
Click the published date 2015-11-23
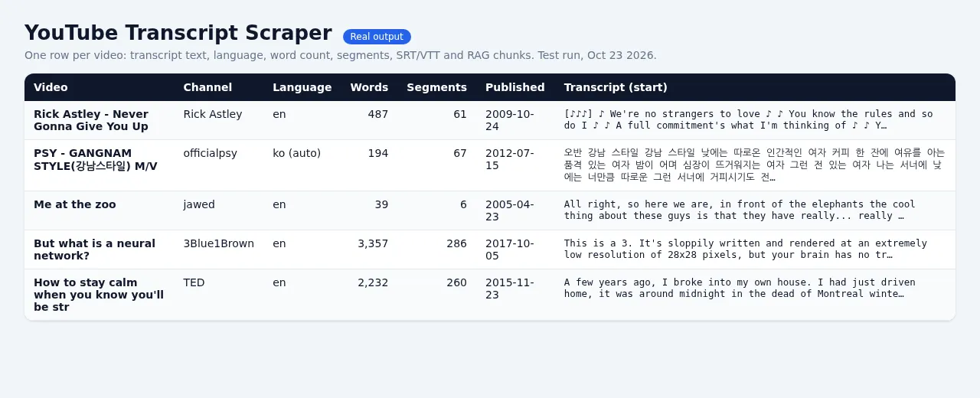tap(510, 289)
